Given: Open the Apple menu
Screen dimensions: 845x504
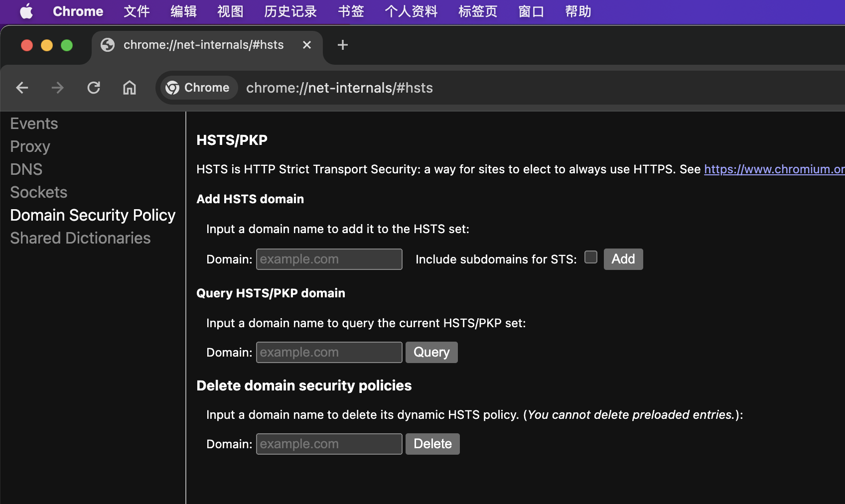Looking at the screenshot, I should point(26,11).
